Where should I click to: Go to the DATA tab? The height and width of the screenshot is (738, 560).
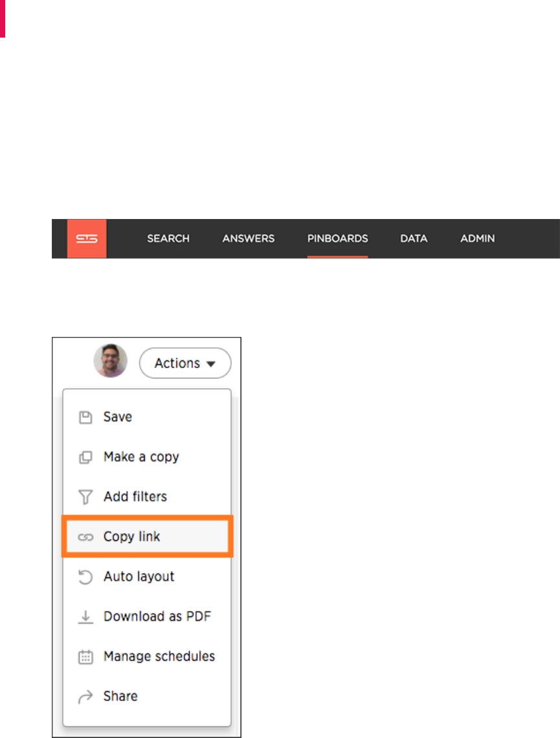(414, 238)
